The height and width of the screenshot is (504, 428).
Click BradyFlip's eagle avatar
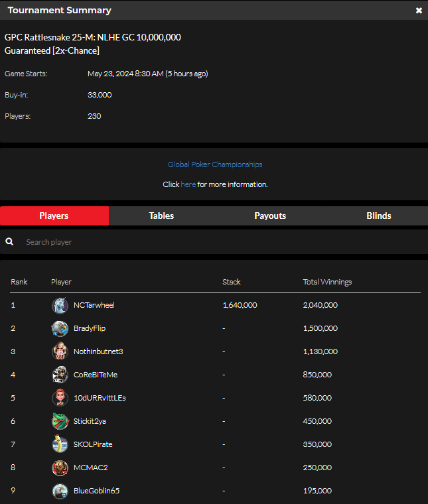60,328
